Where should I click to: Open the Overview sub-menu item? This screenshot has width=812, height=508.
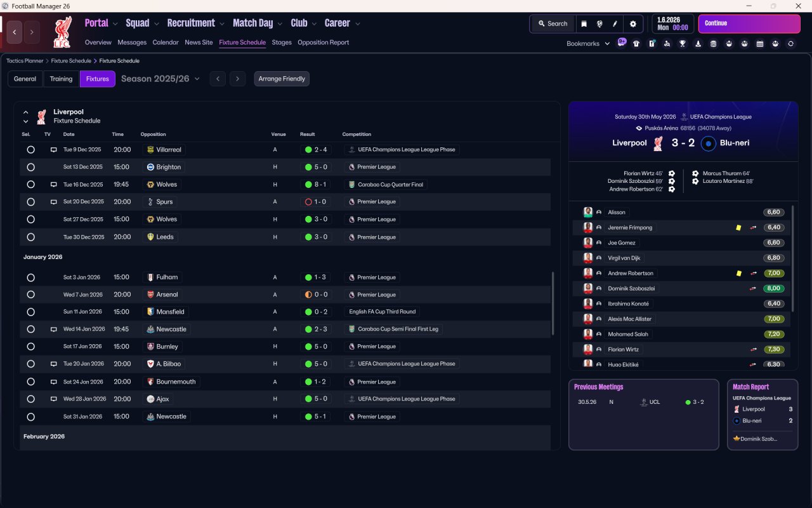coord(98,43)
